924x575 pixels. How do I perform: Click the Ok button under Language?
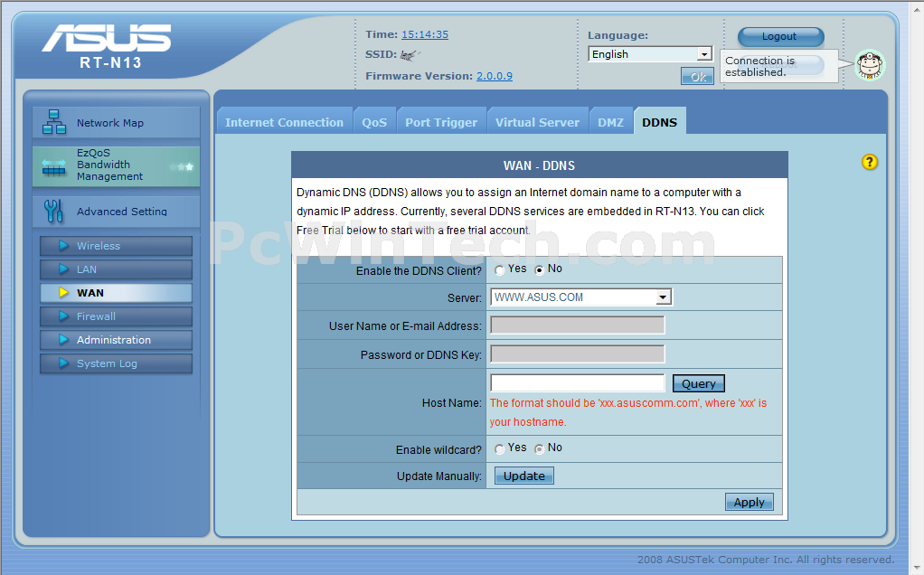pos(697,77)
